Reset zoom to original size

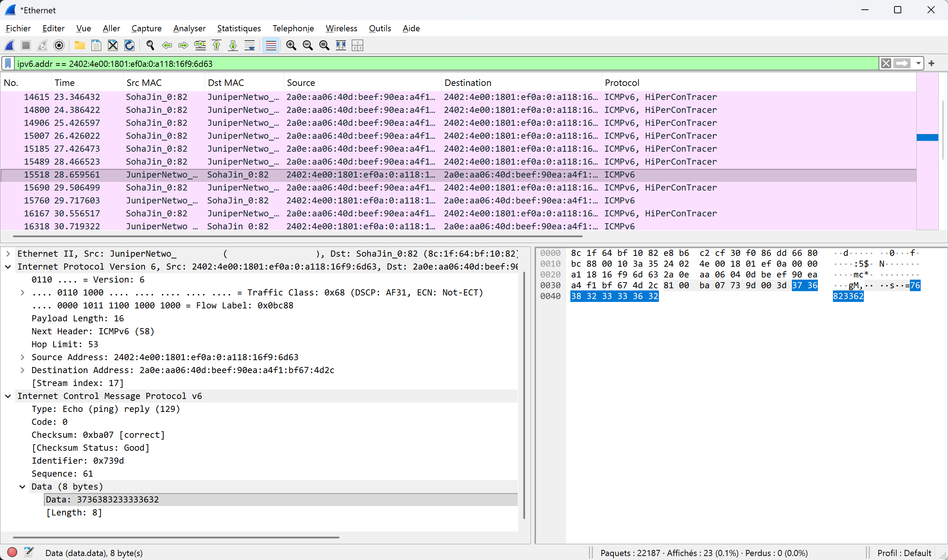coord(324,45)
